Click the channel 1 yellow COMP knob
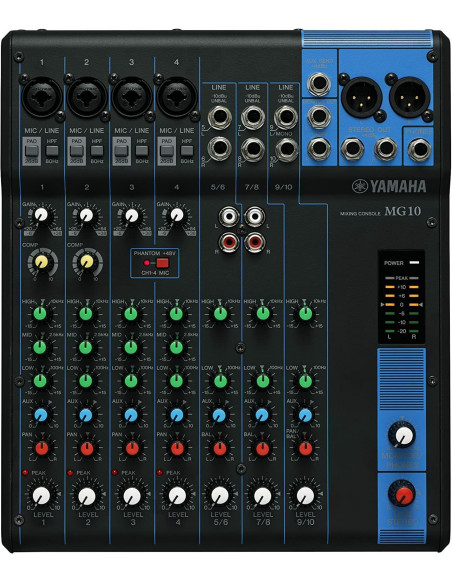The width and height of the screenshot is (452, 584). coord(42,261)
